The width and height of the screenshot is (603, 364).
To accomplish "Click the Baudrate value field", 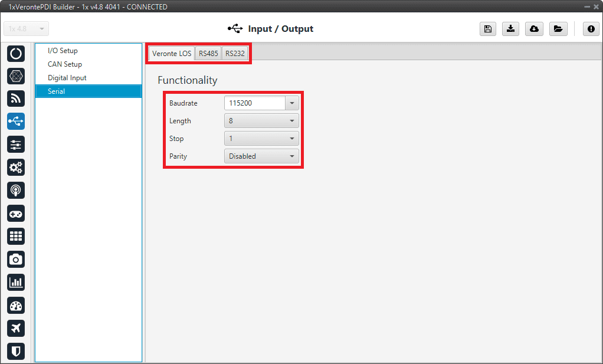I will tap(254, 103).
